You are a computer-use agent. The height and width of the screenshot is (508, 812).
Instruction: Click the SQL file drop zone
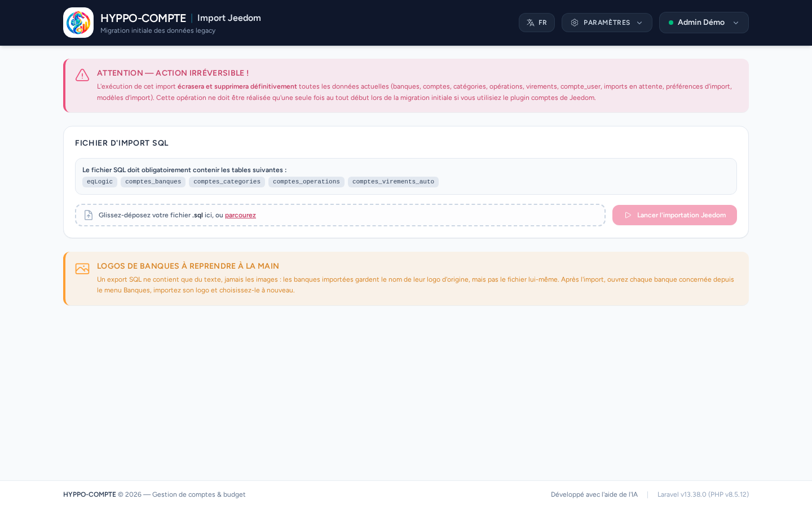pyautogui.click(x=340, y=215)
